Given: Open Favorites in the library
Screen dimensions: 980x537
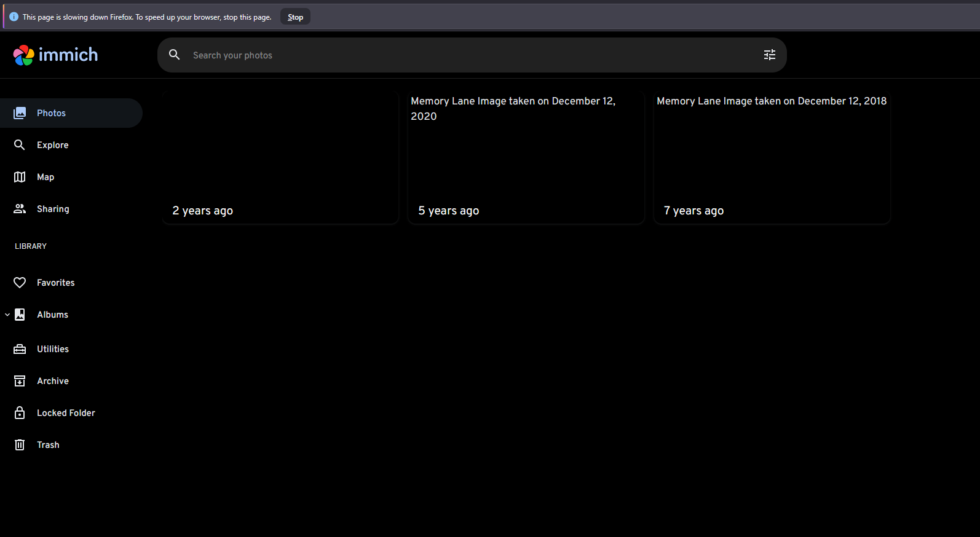Looking at the screenshot, I should (71, 283).
